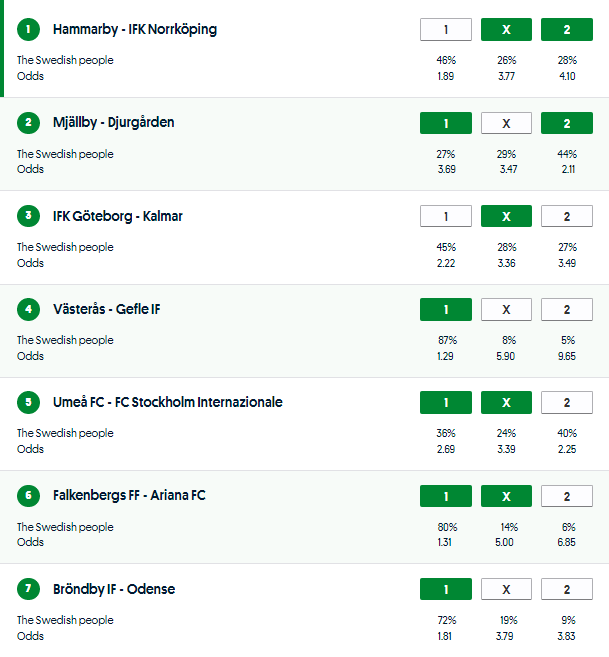Click the 87% Swedish people value for Västerås
Image resolution: width=609 pixels, height=657 pixels.
[x=447, y=340]
